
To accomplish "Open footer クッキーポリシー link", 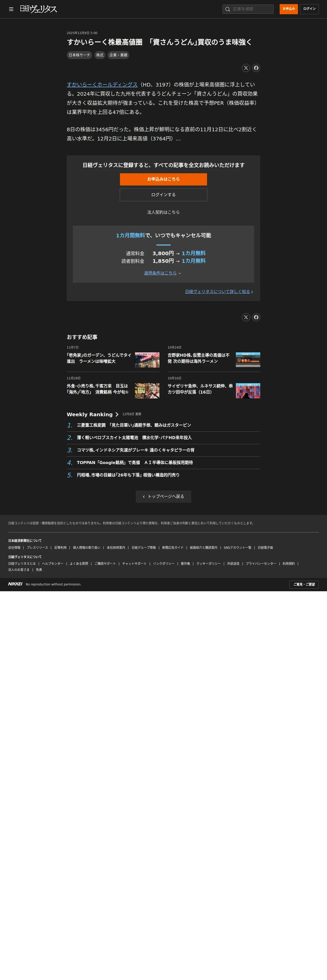I will [x=209, y=564].
